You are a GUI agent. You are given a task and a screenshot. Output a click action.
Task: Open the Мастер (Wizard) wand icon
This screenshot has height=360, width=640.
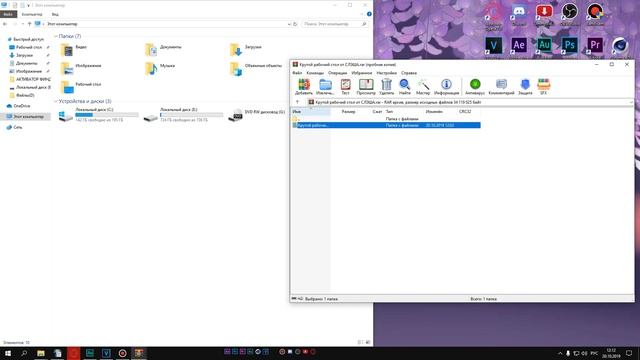[x=423, y=87]
